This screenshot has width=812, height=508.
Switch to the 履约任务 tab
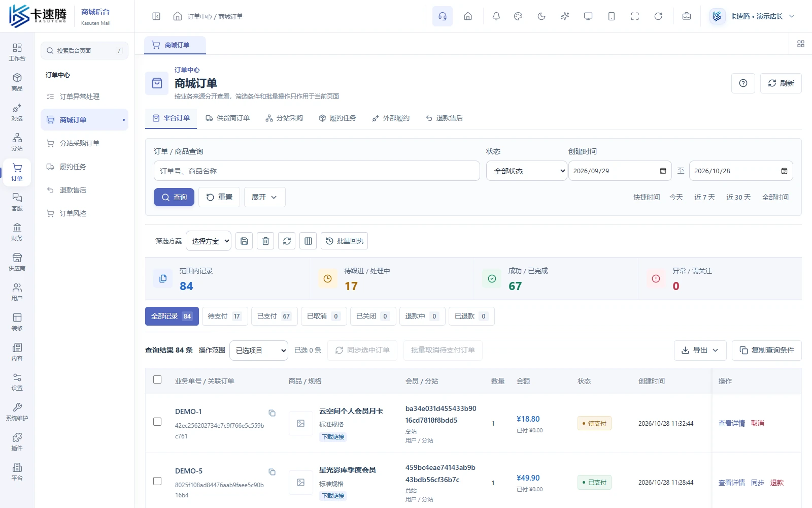point(337,118)
